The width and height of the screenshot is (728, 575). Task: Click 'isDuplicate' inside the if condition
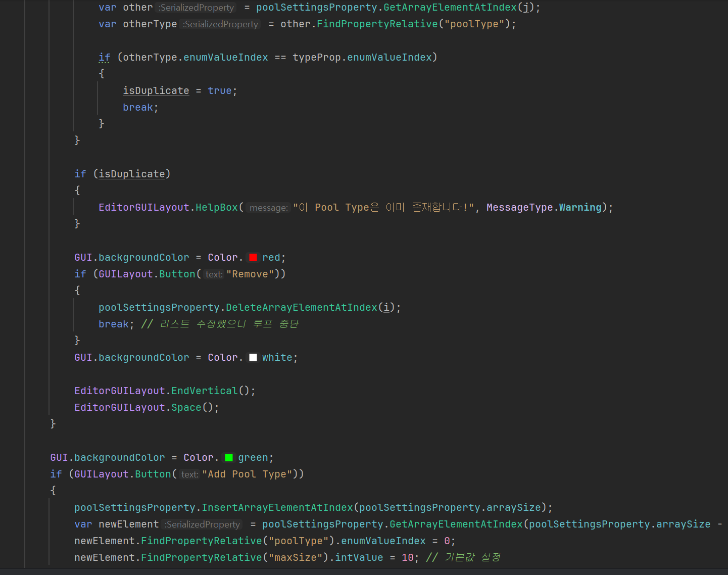132,174
